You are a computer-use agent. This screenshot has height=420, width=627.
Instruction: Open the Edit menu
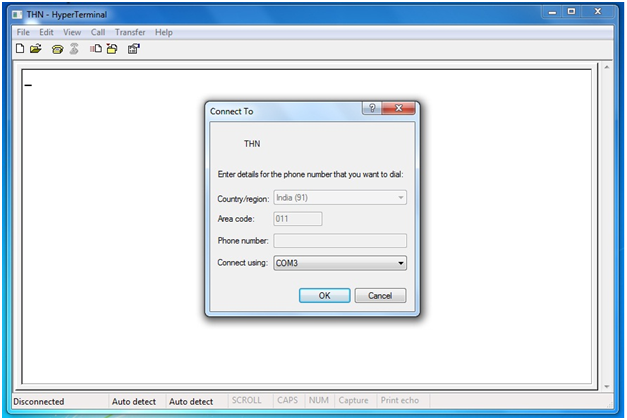[46, 32]
